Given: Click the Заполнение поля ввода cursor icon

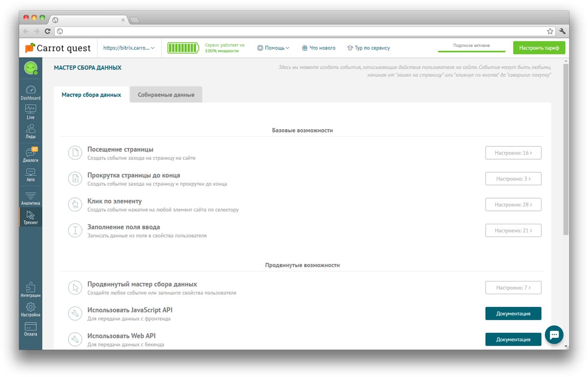Looking at the screenshot, I should (x=75, y=231).
